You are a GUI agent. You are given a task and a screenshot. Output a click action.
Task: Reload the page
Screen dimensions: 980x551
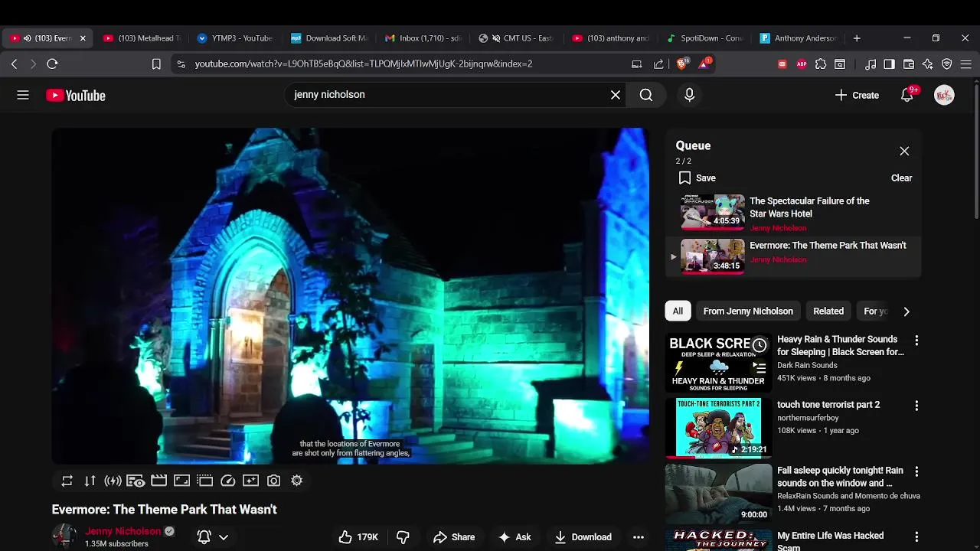52,64
